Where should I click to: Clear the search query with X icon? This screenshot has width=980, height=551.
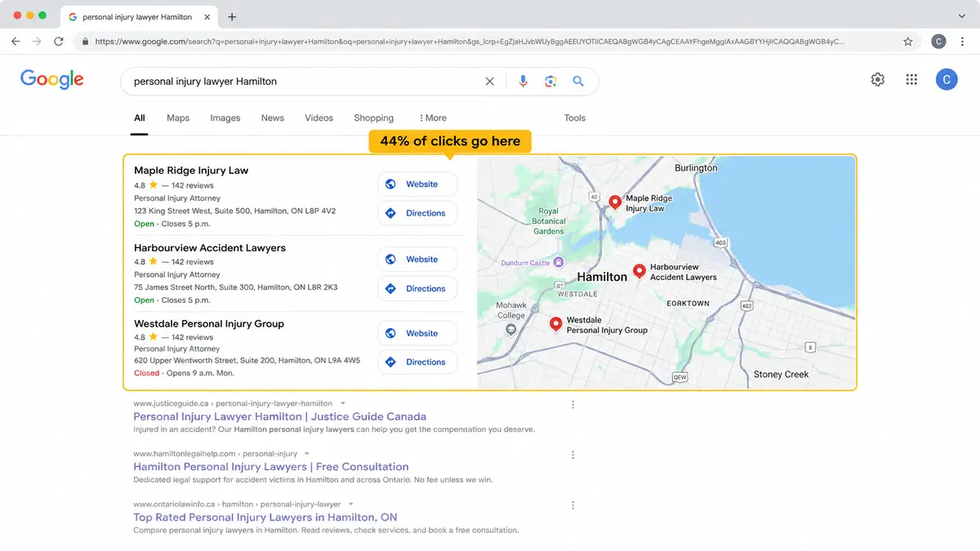point(490,81)
